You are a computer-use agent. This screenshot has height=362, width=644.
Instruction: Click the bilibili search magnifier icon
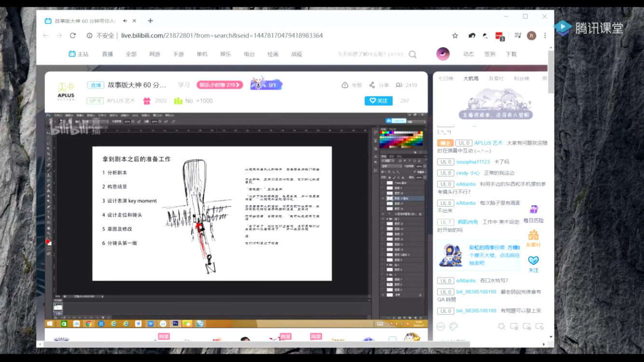click(x=412, y=55)
